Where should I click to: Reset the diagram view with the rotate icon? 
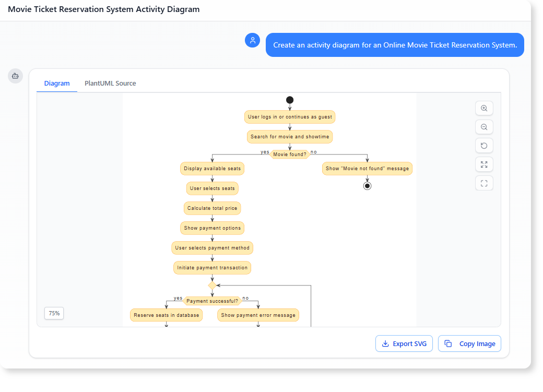coord(484,146)
